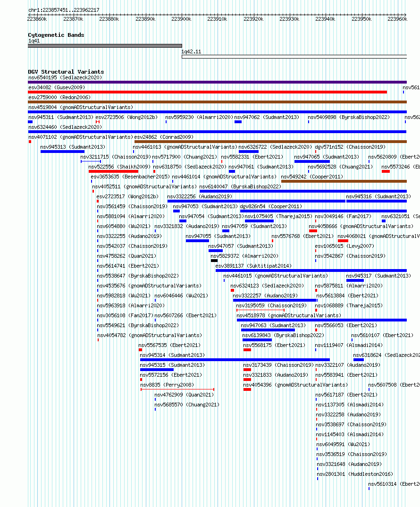Viewport: 420px width, 507px height.
Task: Open nsv945313 (Sudmant2013) variant
Action: (73, 147)
